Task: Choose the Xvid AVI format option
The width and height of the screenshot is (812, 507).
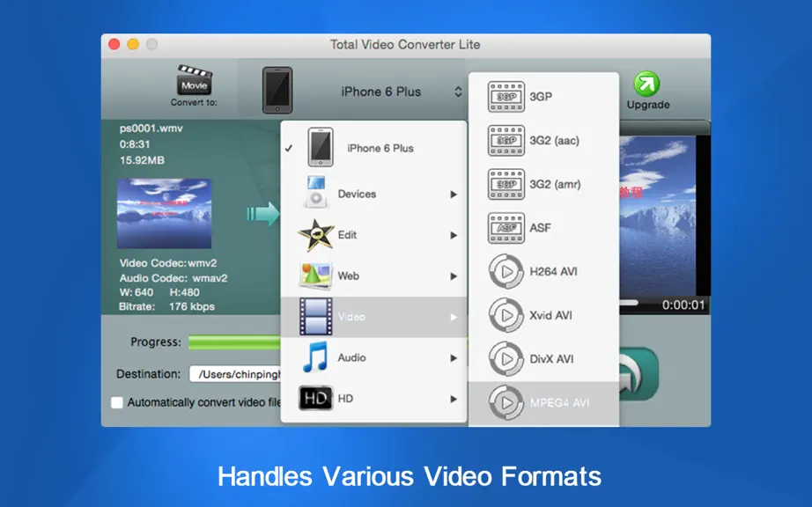Action: click(x=543, y=315)
